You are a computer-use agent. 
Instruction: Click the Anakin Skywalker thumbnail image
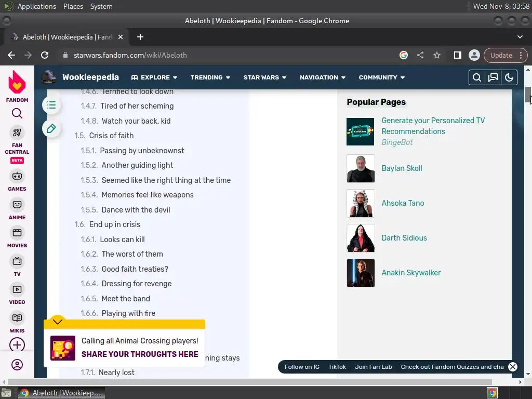pyautogui.click(x=361, y=273)
